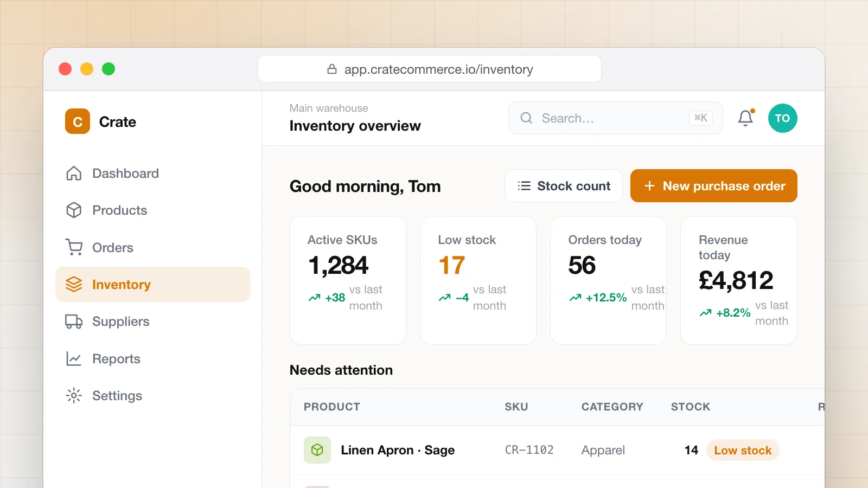Sort by the STOCK column header
Screen dimensions: 868x488
pyautogui.click(x=691, y=407)
